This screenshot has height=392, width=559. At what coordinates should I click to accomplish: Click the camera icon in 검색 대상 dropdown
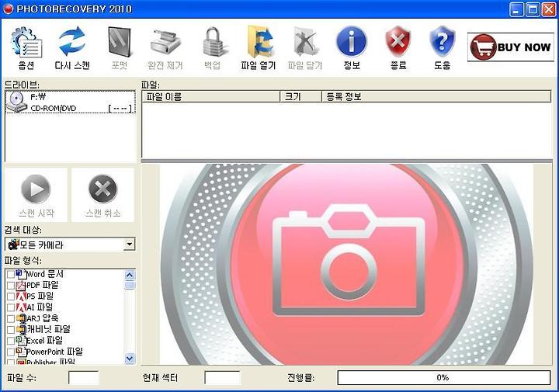coord(13,245)
